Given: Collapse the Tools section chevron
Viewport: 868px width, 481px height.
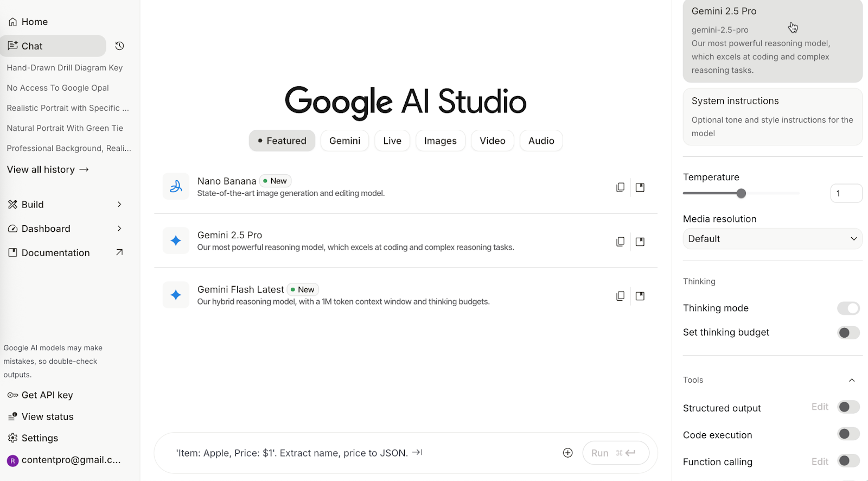Looking at the screenshot, I should [x=852, y=380].
